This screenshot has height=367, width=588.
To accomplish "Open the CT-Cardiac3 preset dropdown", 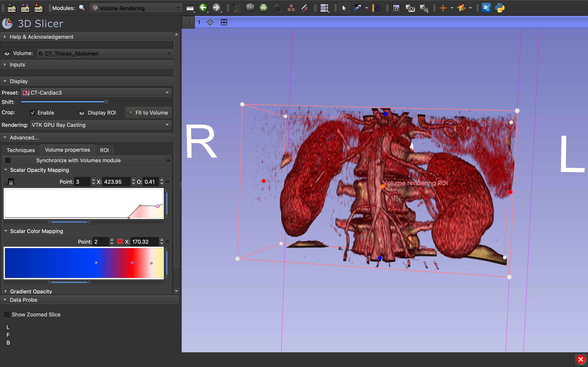I will [x=96, y=93].
